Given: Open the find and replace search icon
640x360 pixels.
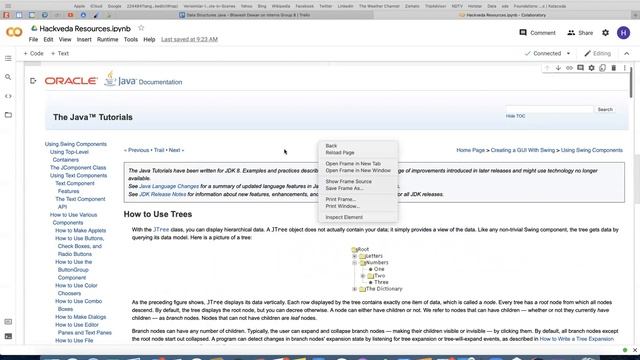Looking at the screenshot, I should pyautogui.click(x=8, y=77).
